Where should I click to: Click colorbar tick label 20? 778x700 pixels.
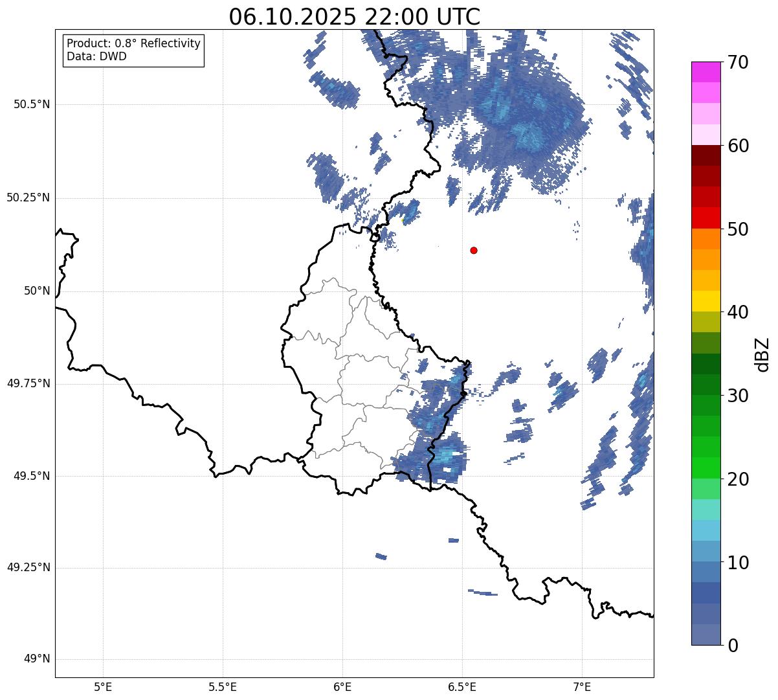click(x=738, y=479)
